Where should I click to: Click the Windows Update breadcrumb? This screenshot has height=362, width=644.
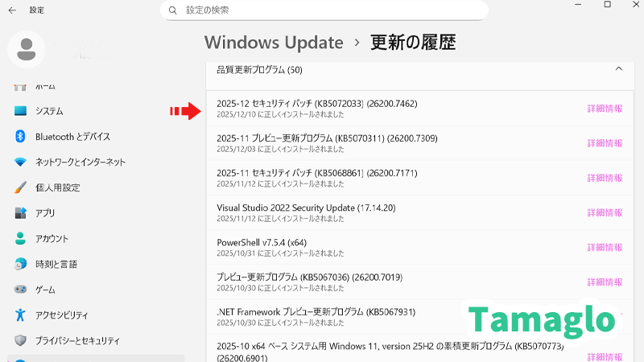(273, 43)
